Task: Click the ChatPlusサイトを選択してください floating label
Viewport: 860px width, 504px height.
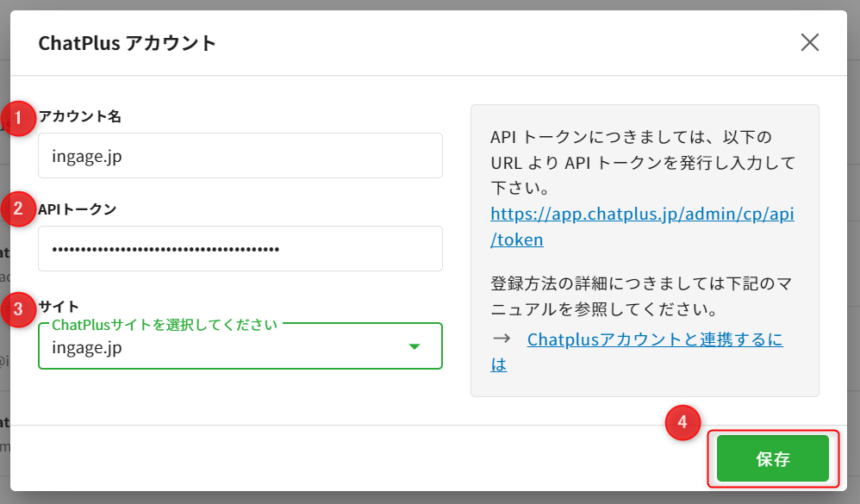Action: coord(165,325)
